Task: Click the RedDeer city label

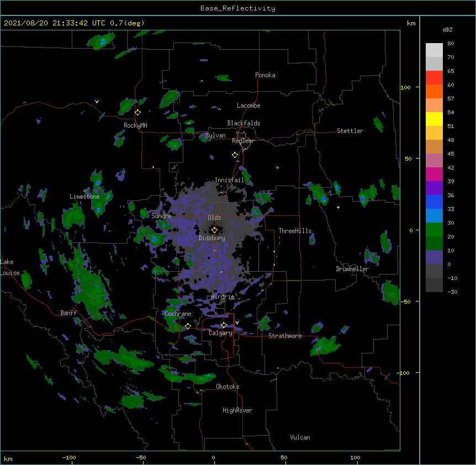Action: click(x=243, y=141)
